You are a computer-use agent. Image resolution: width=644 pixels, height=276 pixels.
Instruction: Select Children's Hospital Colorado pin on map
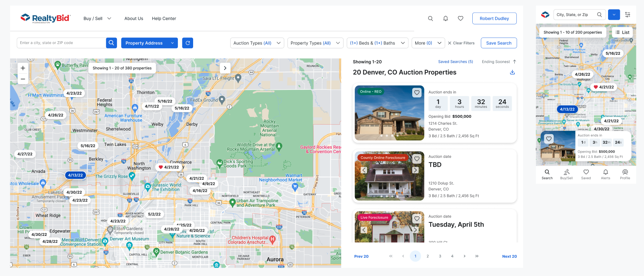point(272,239)
